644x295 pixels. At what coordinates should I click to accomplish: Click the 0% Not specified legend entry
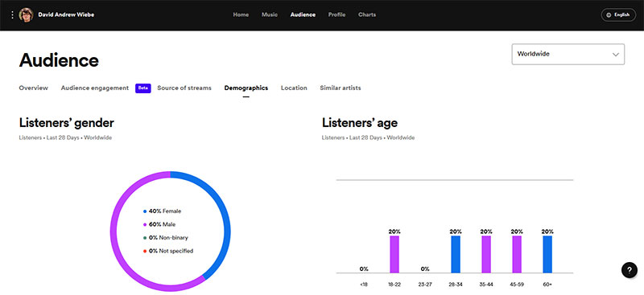(168, 251)
